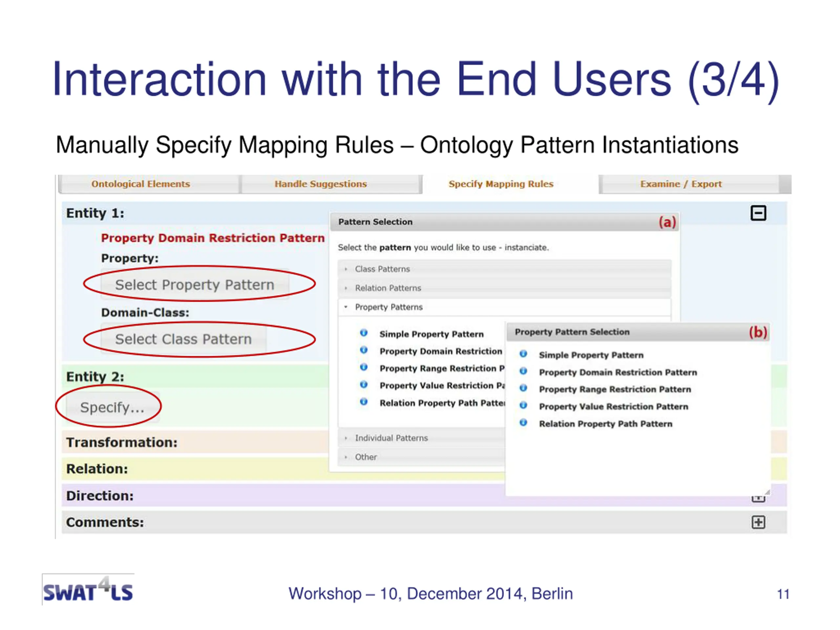
Task: Select Property Domain Restriction Pattern in dialog (b)
Action: click(x=618, y=372)
